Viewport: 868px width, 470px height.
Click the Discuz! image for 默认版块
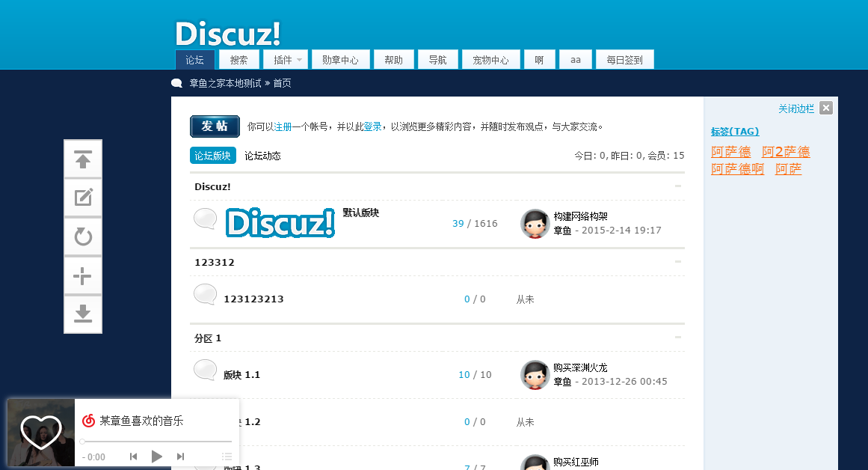[280, 223]
